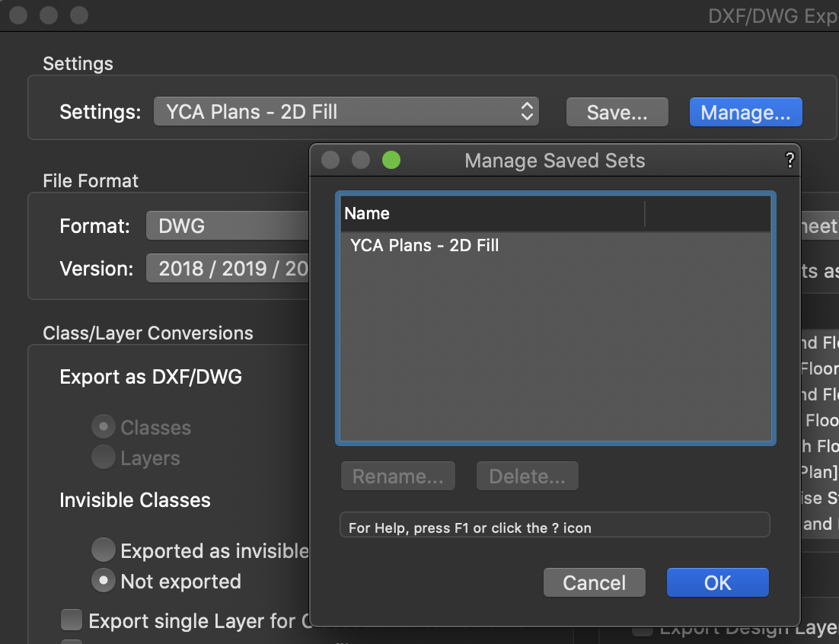This screenshot has width=839, height=644.
Task: Select the Not exported radio button
Action: pyautogui.click(x=104, y=581)
